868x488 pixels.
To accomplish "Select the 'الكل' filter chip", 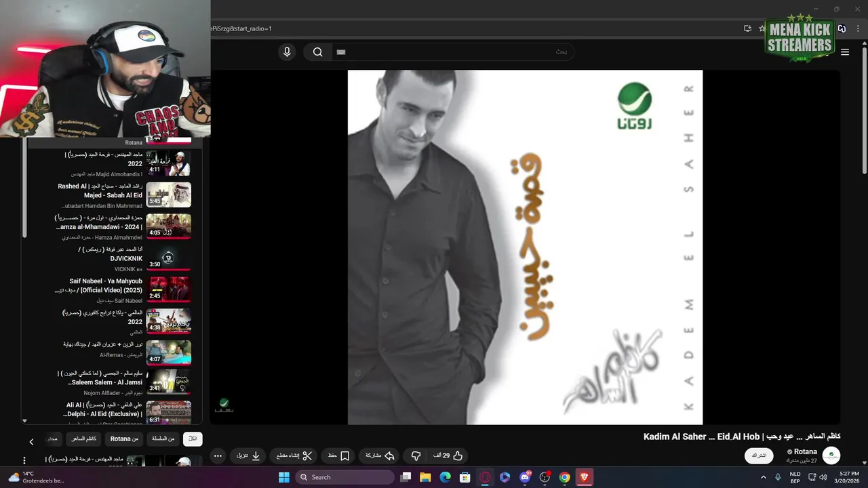I will pos(193,439).
